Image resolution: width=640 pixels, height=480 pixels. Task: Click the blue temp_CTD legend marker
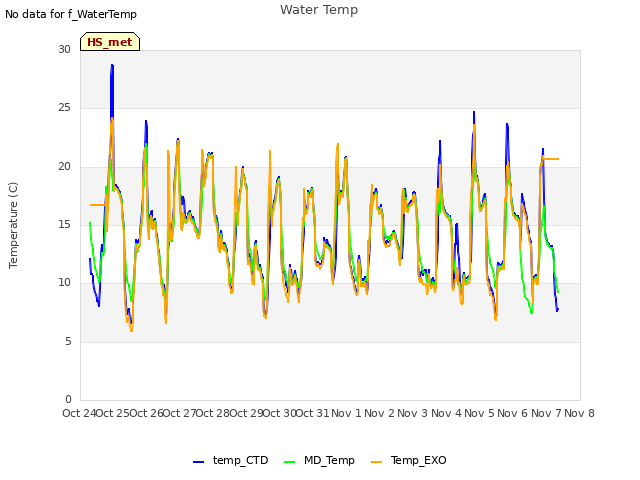(198, 462)
